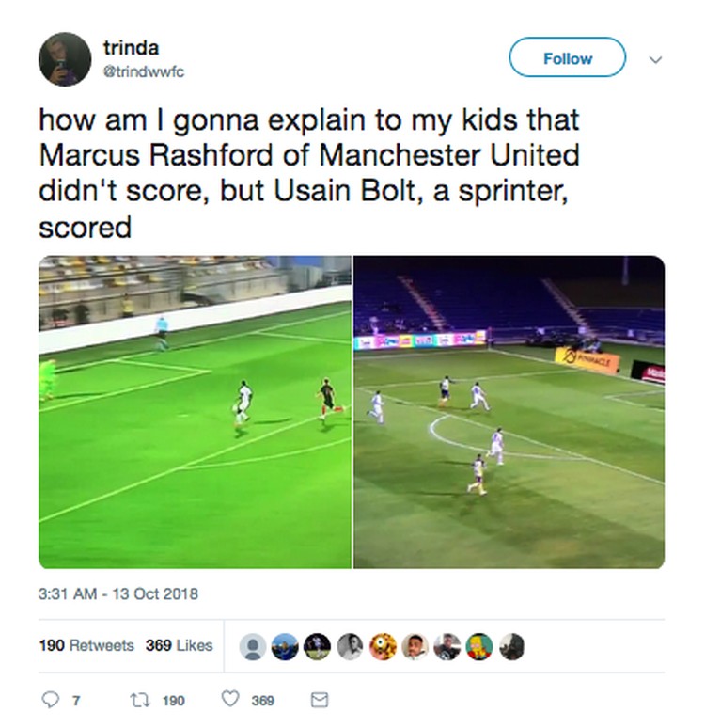The image size is (705, 728).
Task: Open the last liker avatar in the row
Action: click(x=512, y=646)
